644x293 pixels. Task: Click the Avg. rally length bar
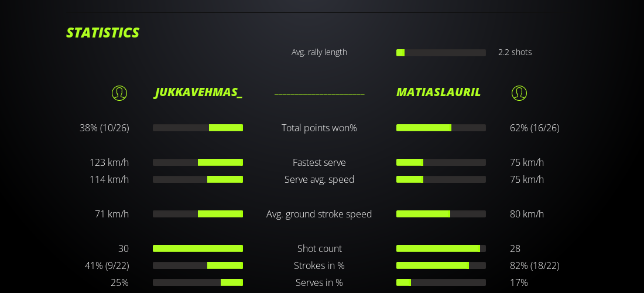[441, 53]
